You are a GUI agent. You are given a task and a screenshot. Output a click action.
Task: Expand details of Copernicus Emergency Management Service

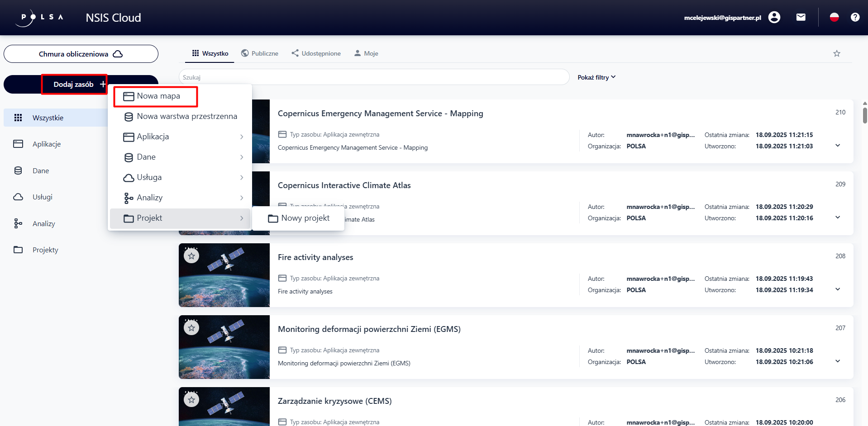click(x=837, y=146)
